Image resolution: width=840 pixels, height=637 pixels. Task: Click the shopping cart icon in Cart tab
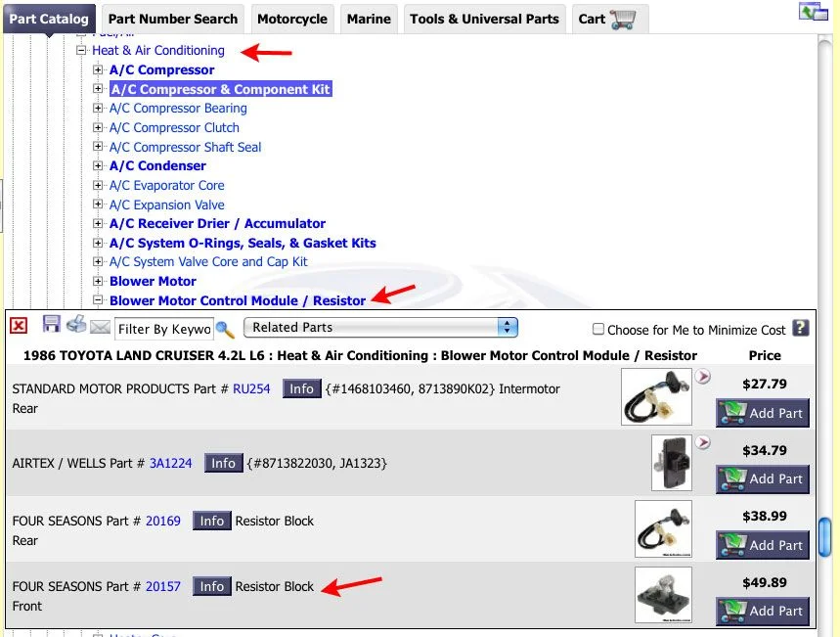623,20
